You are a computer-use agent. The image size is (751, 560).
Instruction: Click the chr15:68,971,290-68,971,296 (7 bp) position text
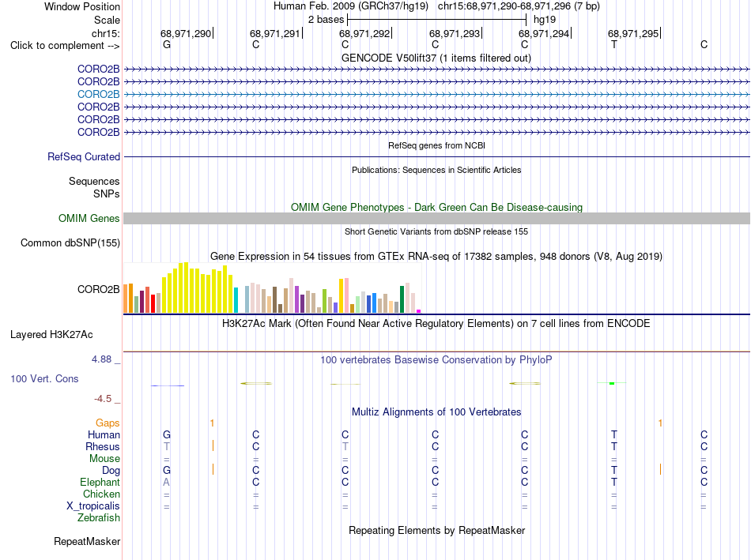[519, 6]
